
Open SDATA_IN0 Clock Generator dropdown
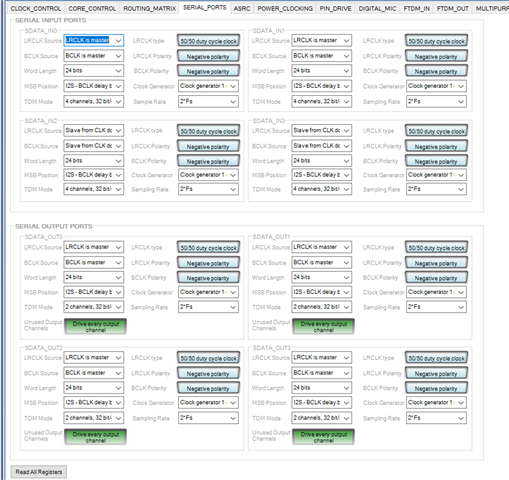[x=208, y=86]
